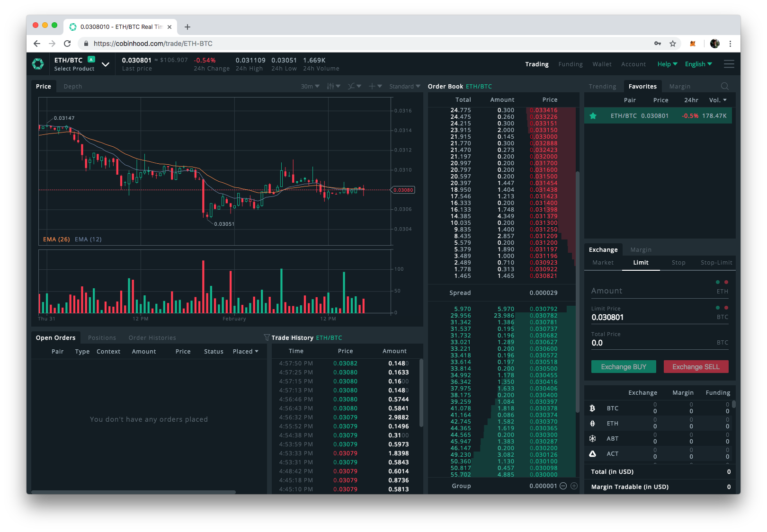767x532 pixels.
Task: Increase order book grouping with plus icon
Action: pos(574,486)
